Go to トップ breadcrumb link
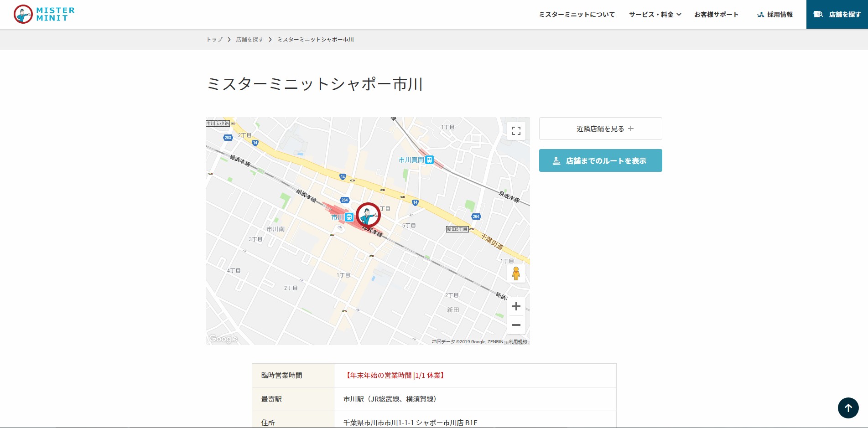868x428 pixels. (214, 40)
